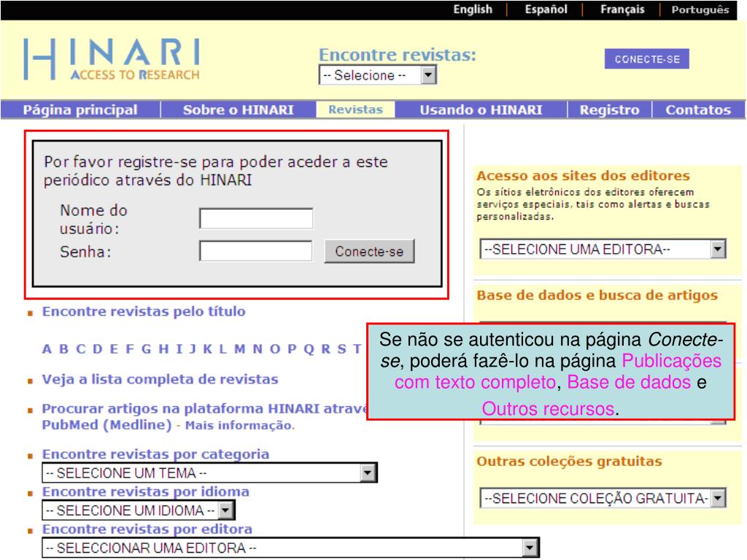Click Outras coleções gratuitas heading
This screenshot has height=560, width=747.
569,462
